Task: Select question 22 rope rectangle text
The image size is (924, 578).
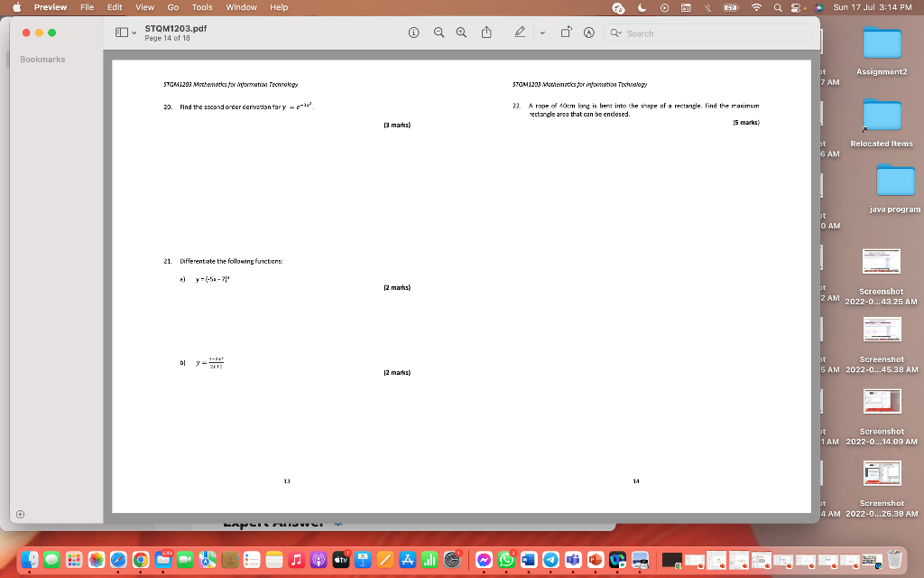Action: pyautogui.click(x=643, y=109)
